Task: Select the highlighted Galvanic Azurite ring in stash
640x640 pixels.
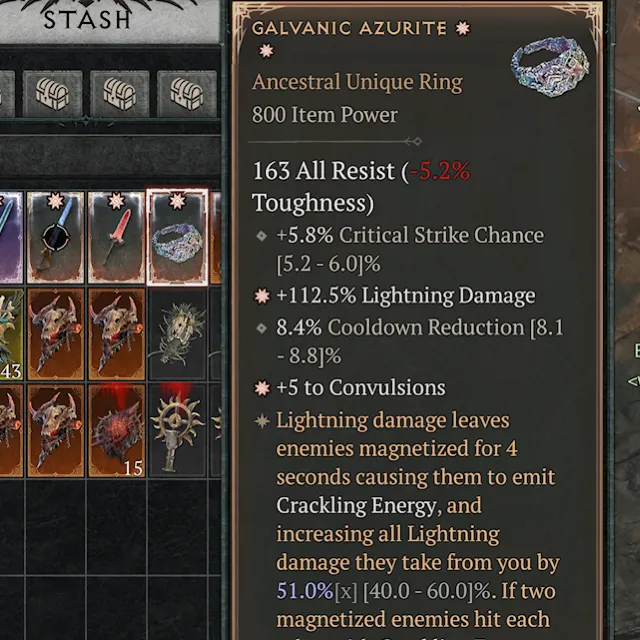Action: [x=177, y=237]
